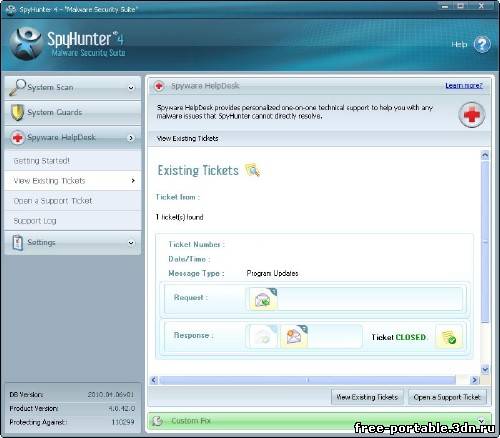
Task: Click the Settings clipboard icon
Action: [17, 242]
